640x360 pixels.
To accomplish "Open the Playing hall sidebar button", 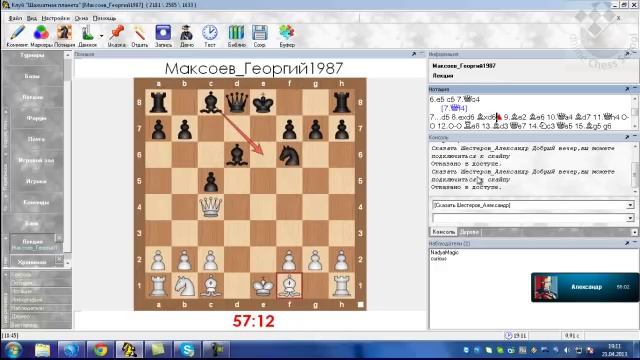I will click(36, 160).
